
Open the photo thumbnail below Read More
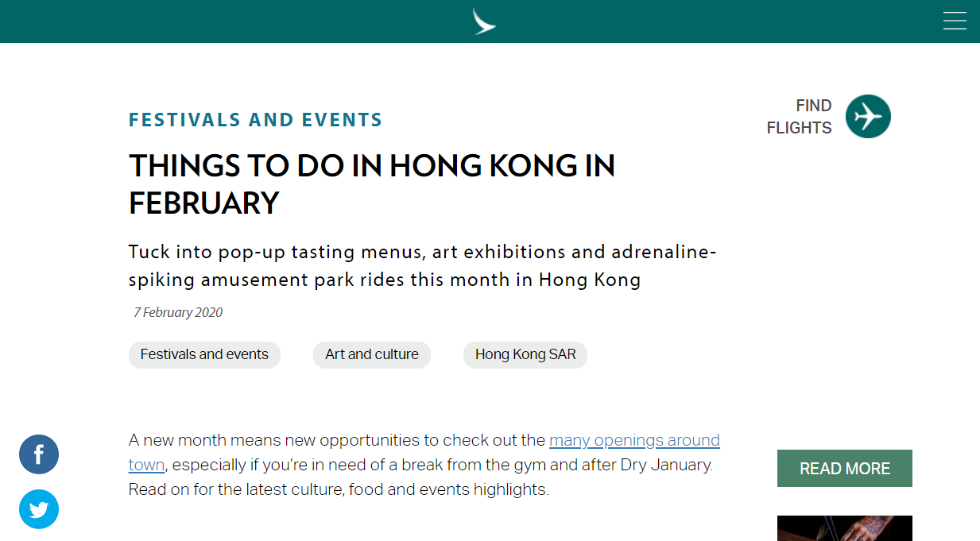coord(844,528)
